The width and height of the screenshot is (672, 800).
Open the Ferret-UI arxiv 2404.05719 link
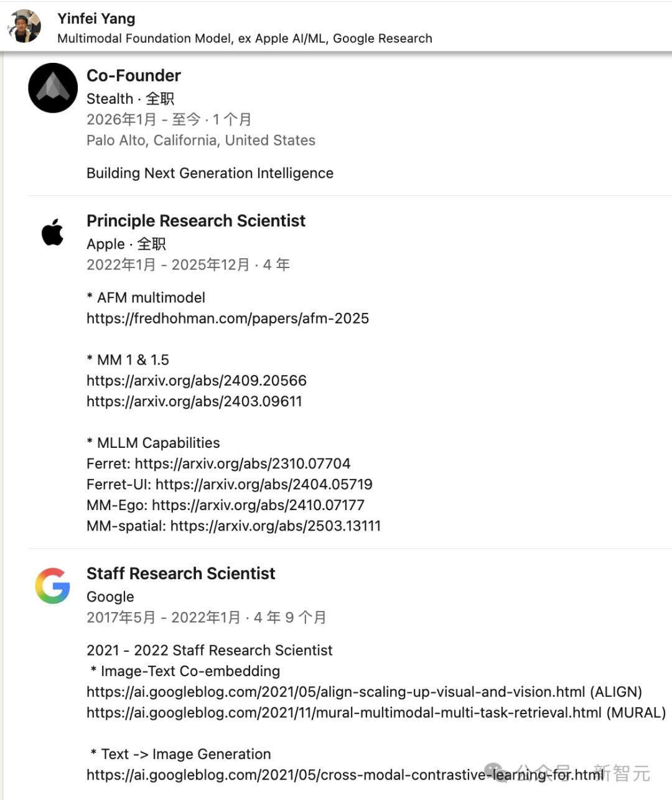[x=264, y=484]
